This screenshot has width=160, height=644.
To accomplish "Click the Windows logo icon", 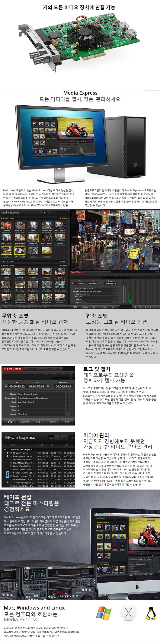I will 104,613.
